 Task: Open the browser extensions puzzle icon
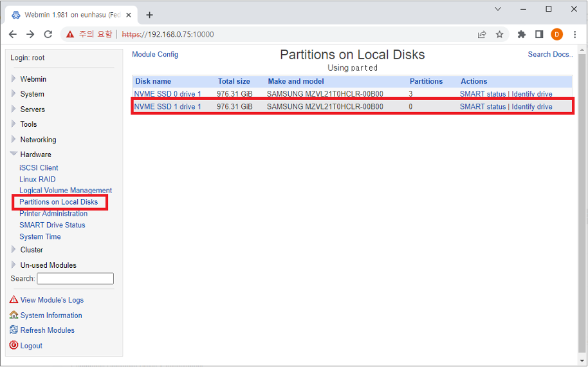522,35
